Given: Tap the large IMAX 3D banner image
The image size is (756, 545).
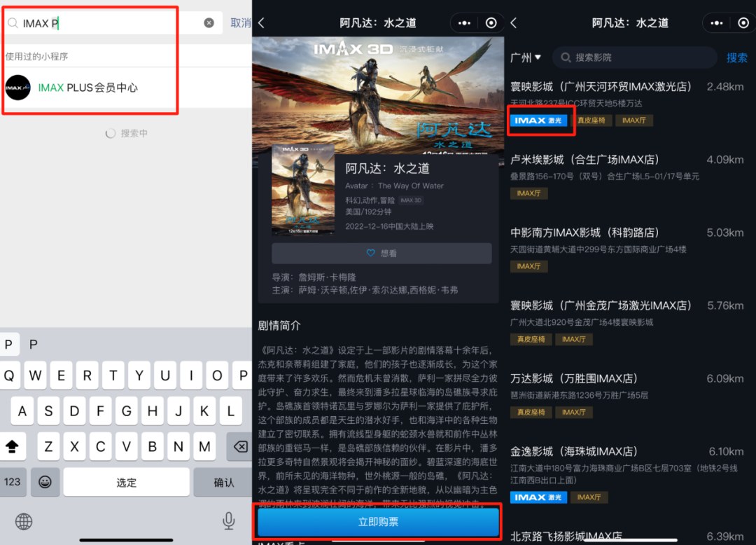Looking at the screenshot, I should click(x=378, y=95).
